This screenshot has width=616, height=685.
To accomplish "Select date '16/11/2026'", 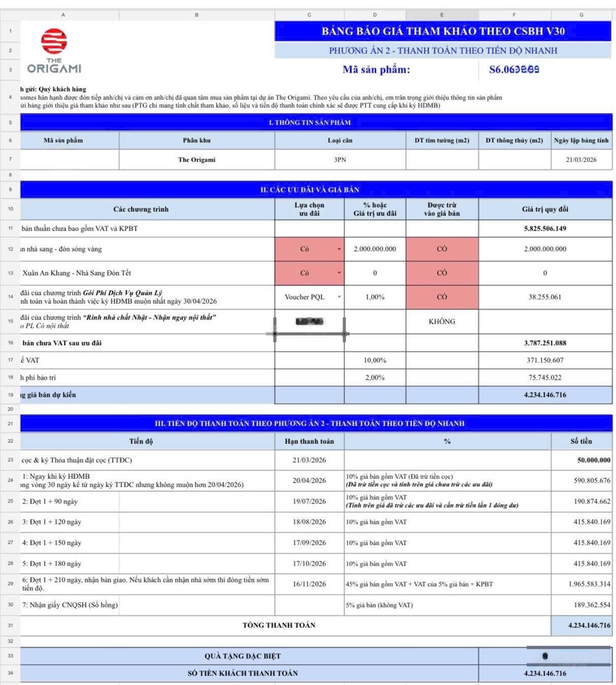I will tap(310, 584).
